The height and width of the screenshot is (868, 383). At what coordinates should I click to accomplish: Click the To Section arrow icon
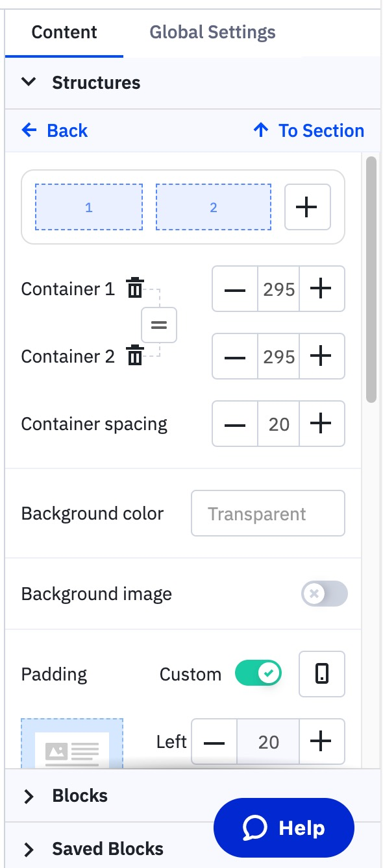click(x=260, y=130)
